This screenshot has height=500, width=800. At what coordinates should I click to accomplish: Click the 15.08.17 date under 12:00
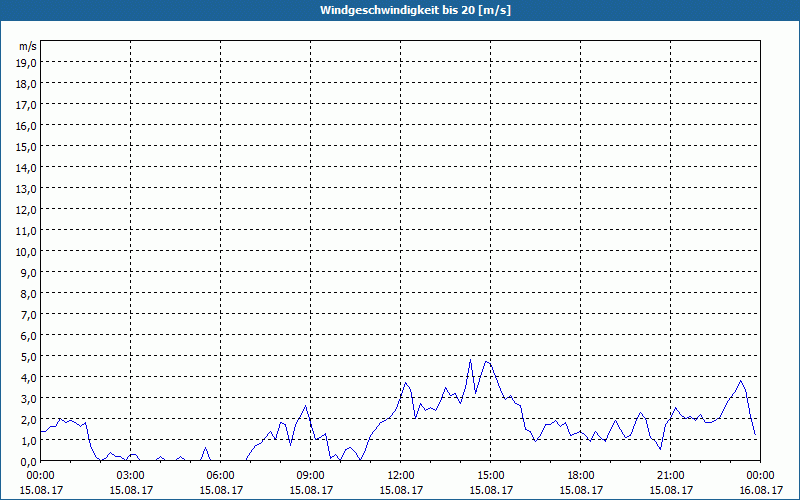401,490
